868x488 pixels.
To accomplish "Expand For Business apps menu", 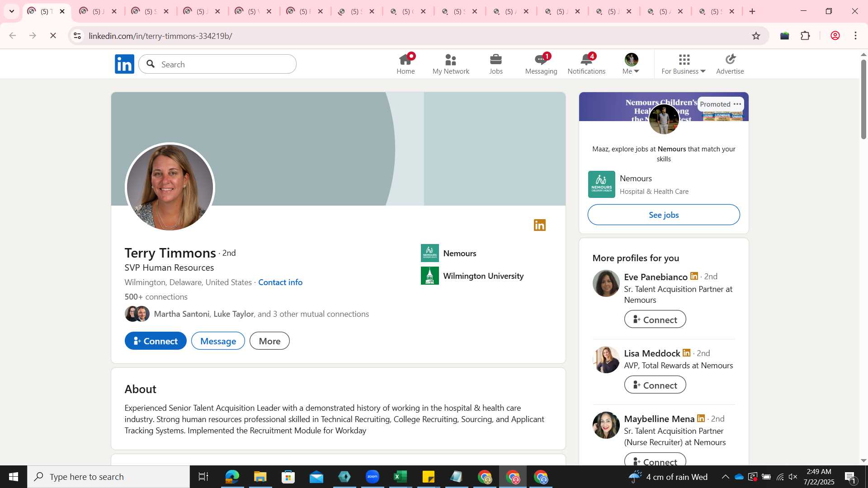I will point(684,64).
